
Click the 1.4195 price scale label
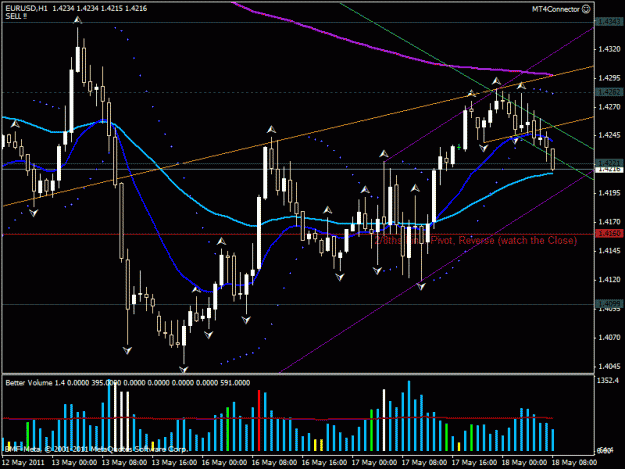click(609, 193)
